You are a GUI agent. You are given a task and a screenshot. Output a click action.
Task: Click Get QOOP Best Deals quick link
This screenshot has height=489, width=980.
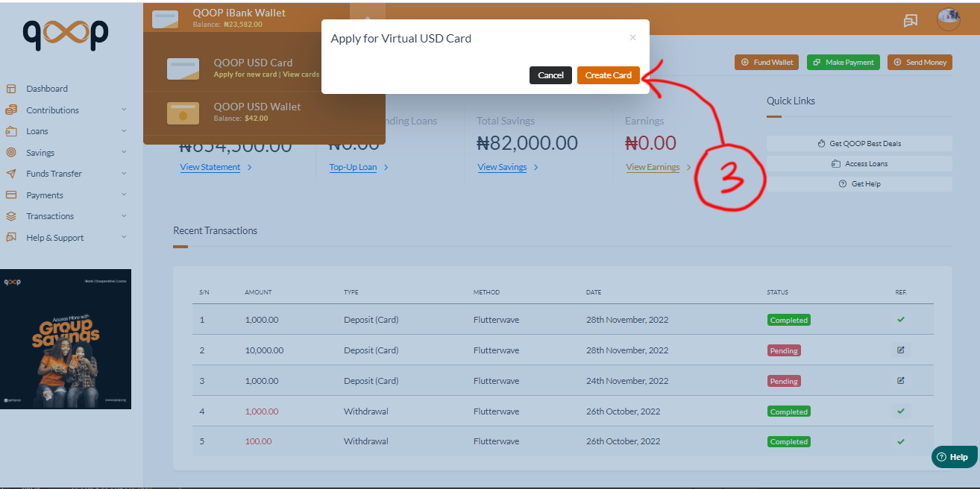(859, 144)
